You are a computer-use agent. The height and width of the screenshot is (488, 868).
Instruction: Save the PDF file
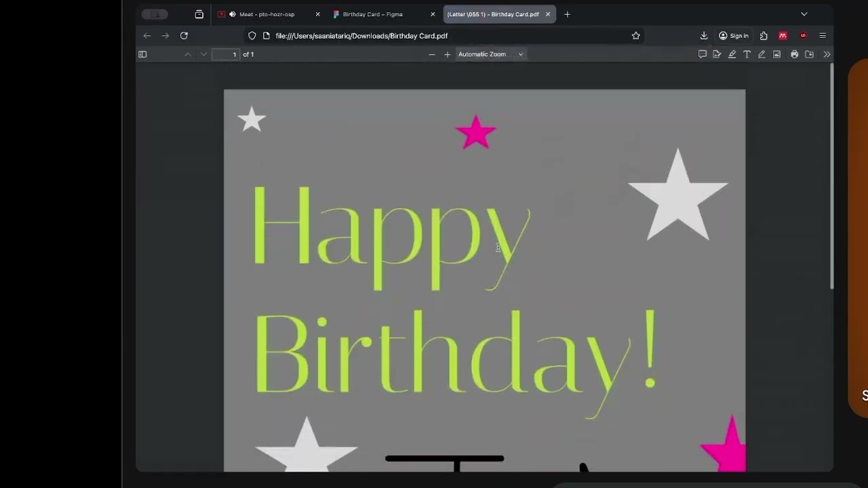[809, 54]
